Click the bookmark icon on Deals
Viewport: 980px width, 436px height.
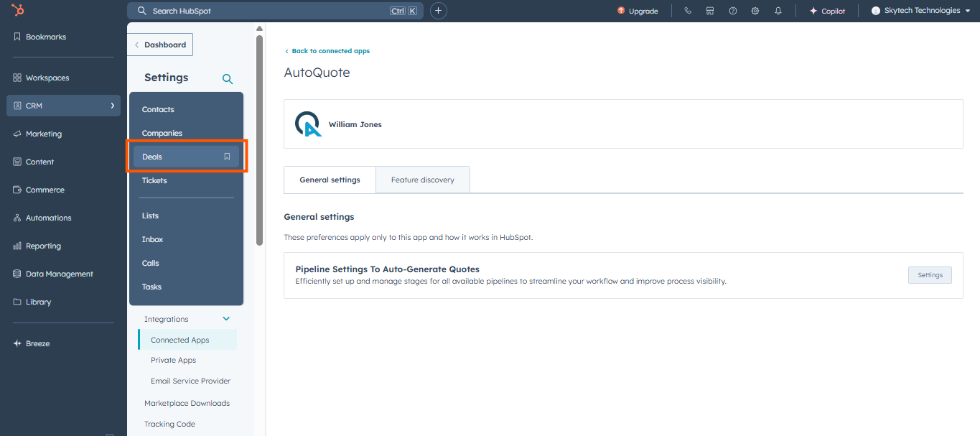click(228, 156)
